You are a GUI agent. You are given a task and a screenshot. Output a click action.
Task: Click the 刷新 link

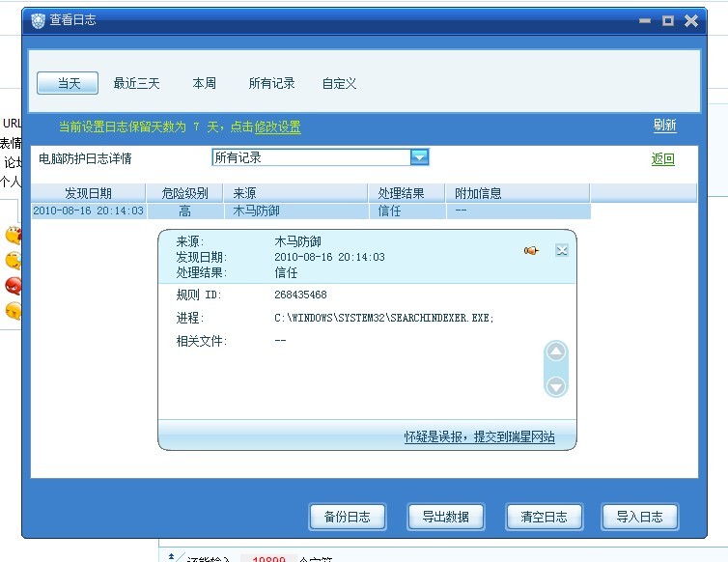664,125
